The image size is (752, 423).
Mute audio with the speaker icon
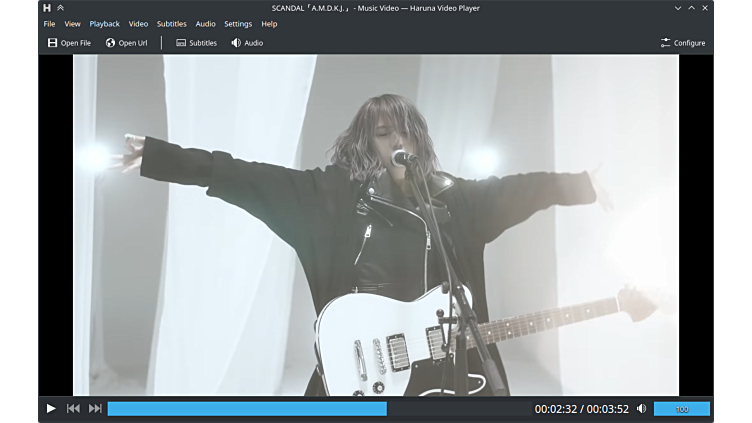(x=641, y=408)
